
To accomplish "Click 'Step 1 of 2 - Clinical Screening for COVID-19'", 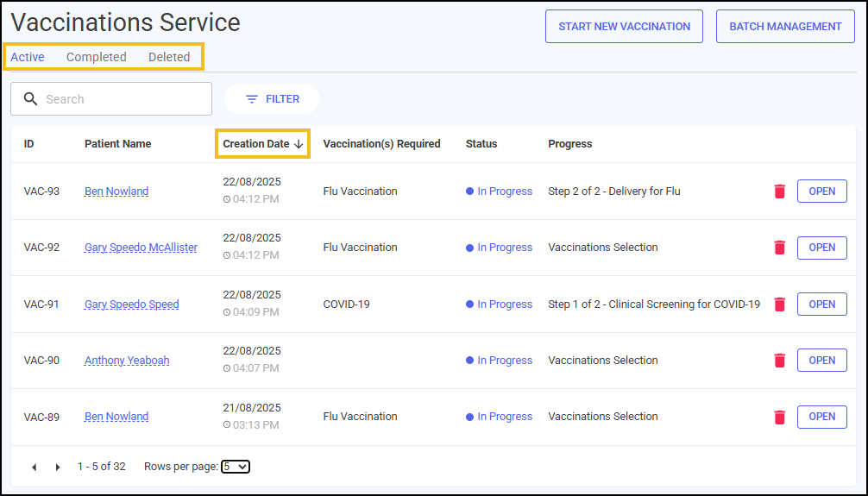I will (654, 304).
